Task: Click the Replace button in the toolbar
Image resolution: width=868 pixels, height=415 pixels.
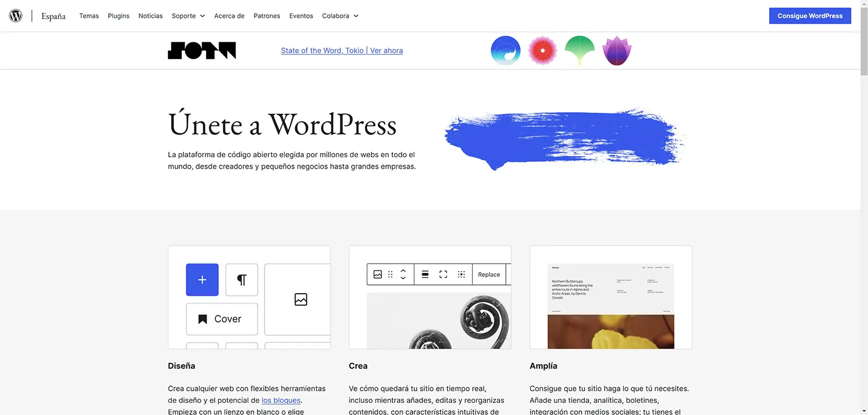Action: pos(489,274)
